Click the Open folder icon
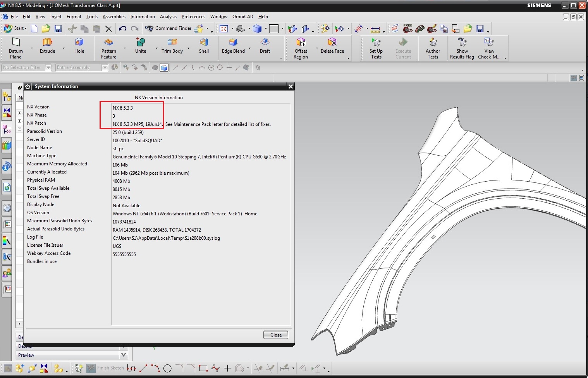The height and width of the screenshot is (378, 588). pyautogui.click(x=46, y=28)
